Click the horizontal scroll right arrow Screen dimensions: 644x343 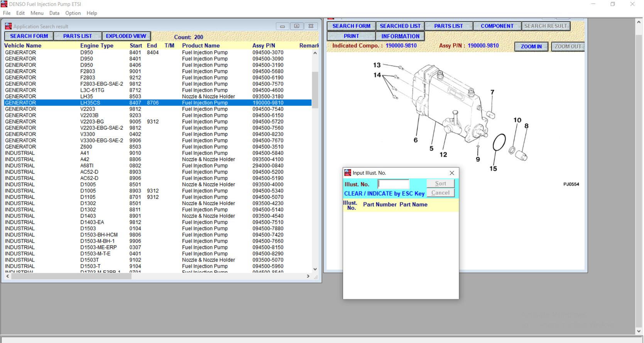click(x=308, y=276)
